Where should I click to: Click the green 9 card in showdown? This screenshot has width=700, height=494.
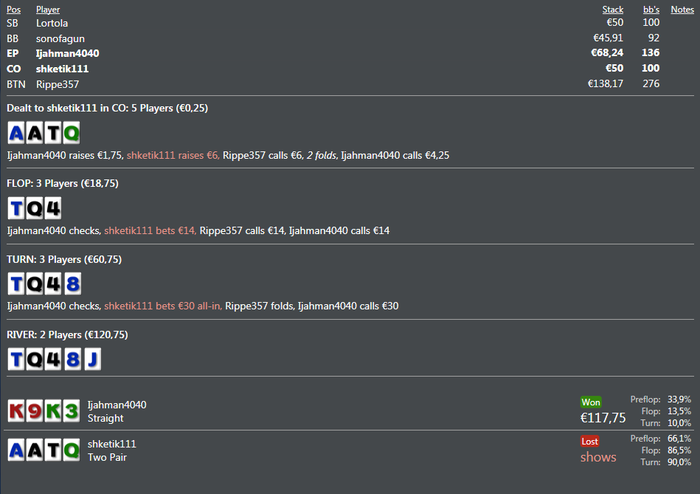tap(35, 410)
